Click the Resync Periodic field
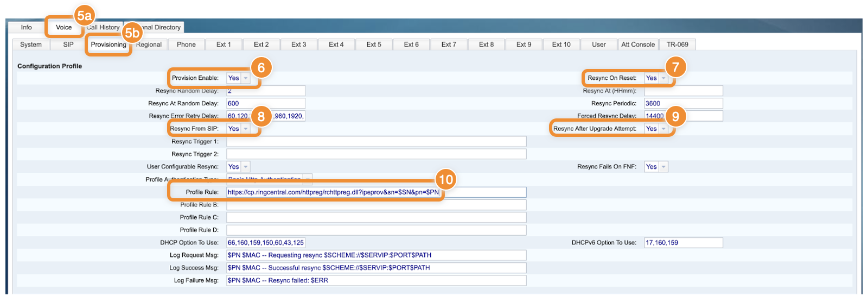Screen dimensions: 868x302 coord(683,103)
